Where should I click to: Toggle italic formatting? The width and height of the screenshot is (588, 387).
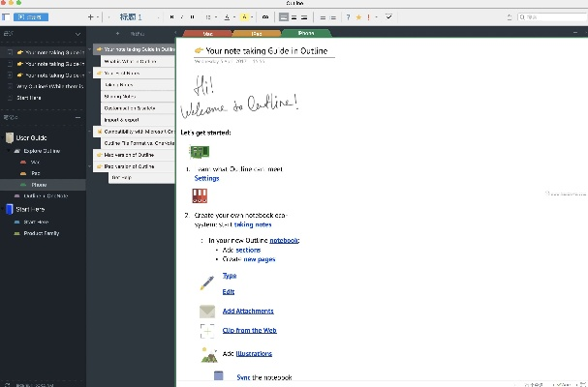point(182,17)
